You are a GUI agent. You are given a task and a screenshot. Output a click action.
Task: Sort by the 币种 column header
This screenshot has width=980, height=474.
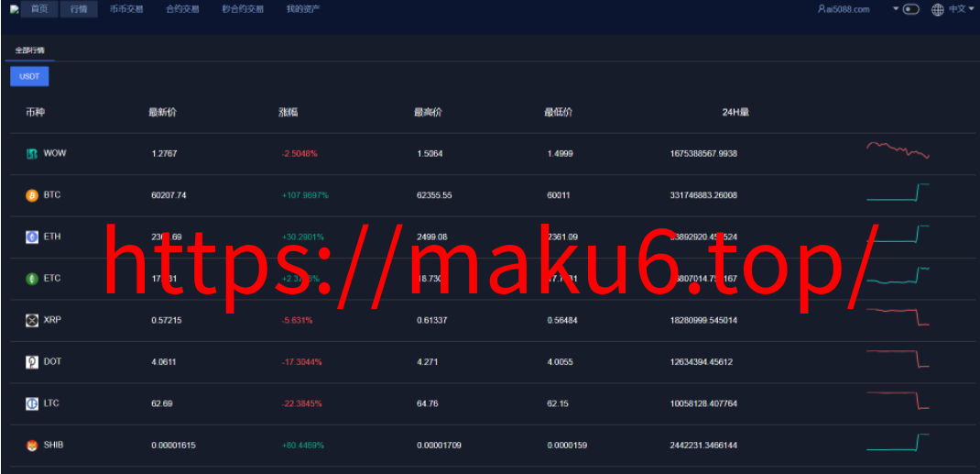click(35, 113)
